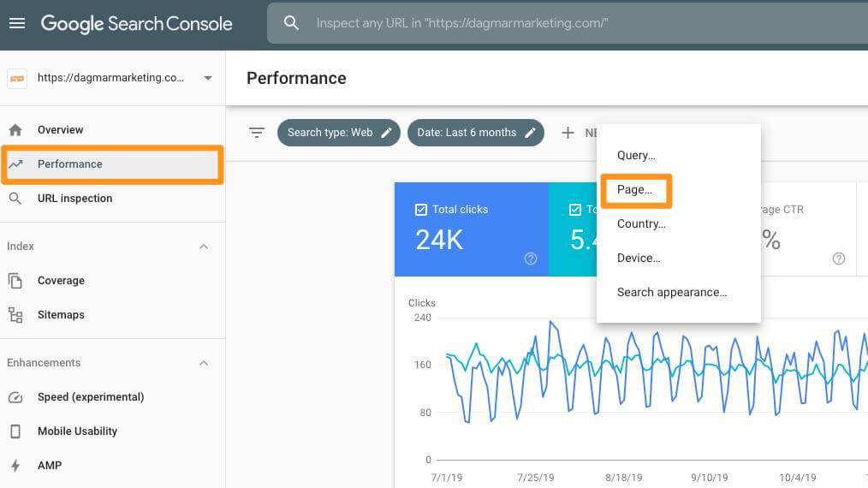Viewport: 868px width, 488px height.
Task: Click the Google Search Console logo
Action: 137,24
